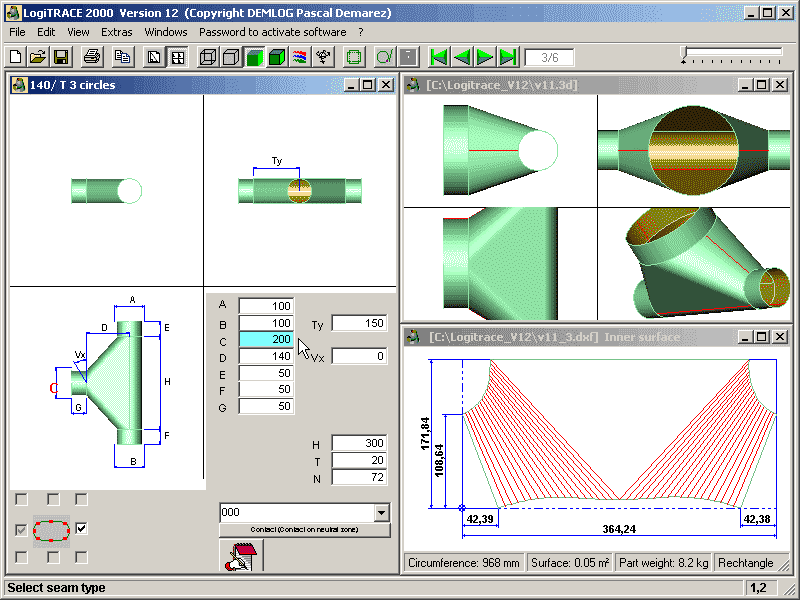The width and height of the screenshot is (800, 600).
Task: Open the Extras menu
Action: point(116,32)
